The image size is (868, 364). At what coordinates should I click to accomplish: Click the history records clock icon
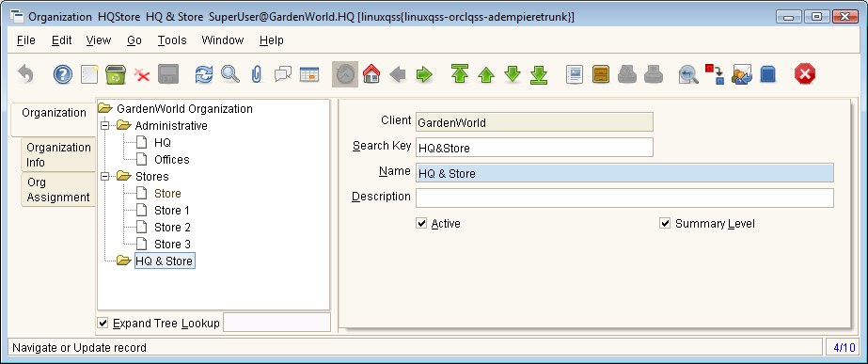point(345,73)
